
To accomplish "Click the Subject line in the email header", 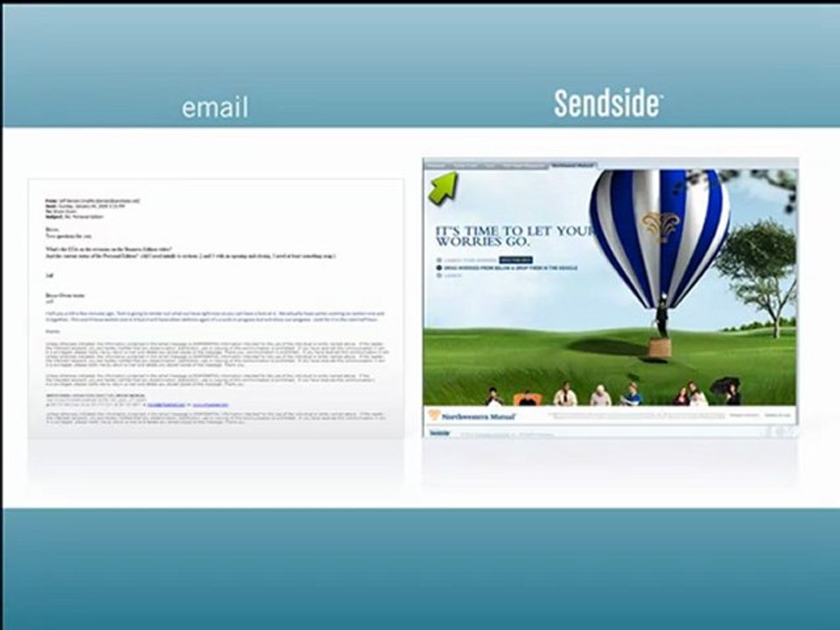I will 75,217.
